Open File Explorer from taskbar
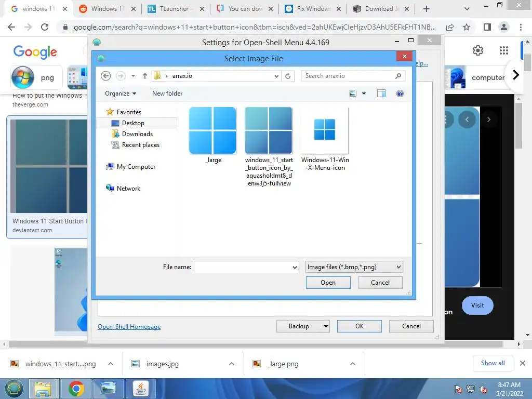 coord(43,389)
